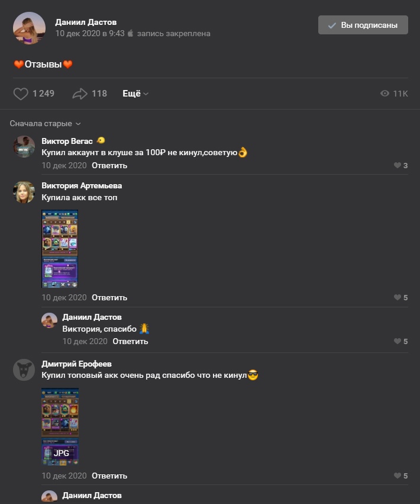Like Виктор Вегас's comment heart
Viewport: 420px width, 504px height.
398,166
